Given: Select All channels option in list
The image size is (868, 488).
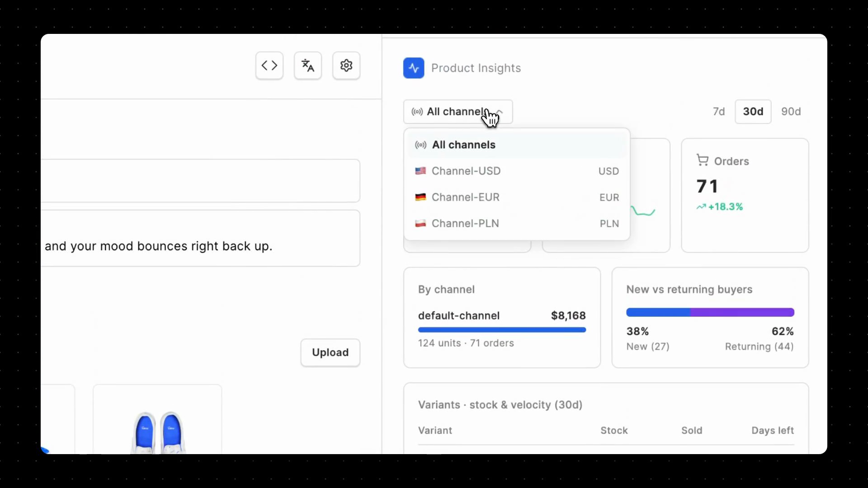Looking at the screenshot, I should point(517,145).
